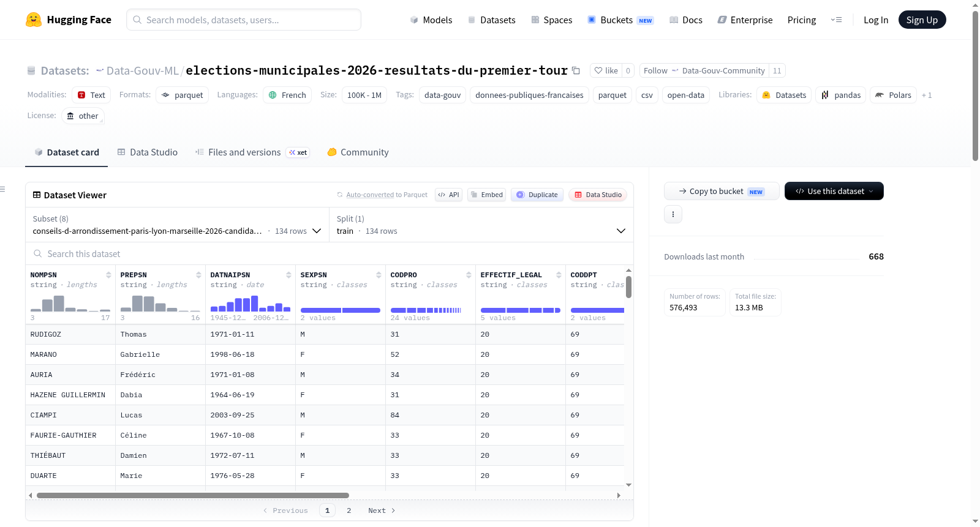Image resolution: width=980 pixels, height=527 pixels.
Task: Sort the DATNAIPSN column
Action: 288,275
